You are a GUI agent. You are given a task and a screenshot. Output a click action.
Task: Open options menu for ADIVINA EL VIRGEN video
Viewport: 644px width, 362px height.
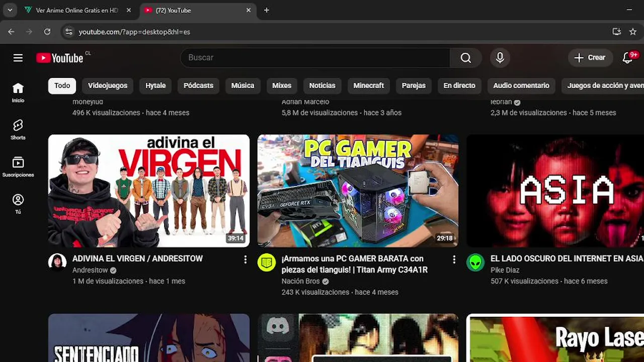click(x=245, y=259)
